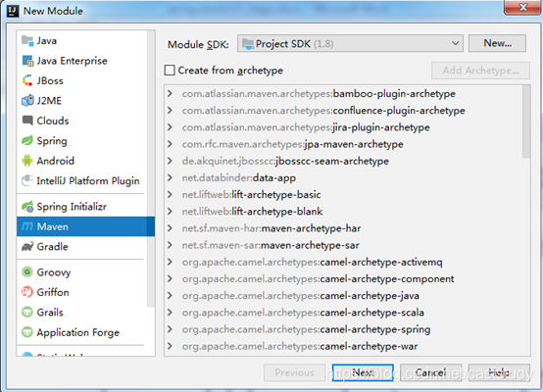Click the Maven 'm' icon
The image size is (543, 392).
click(x=27, y=226)
